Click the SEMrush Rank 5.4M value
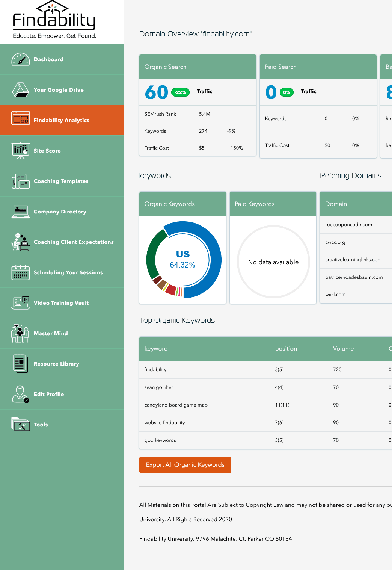Image resolution: width=392 pixels, height=570 pixels. [x=205, y=114]
